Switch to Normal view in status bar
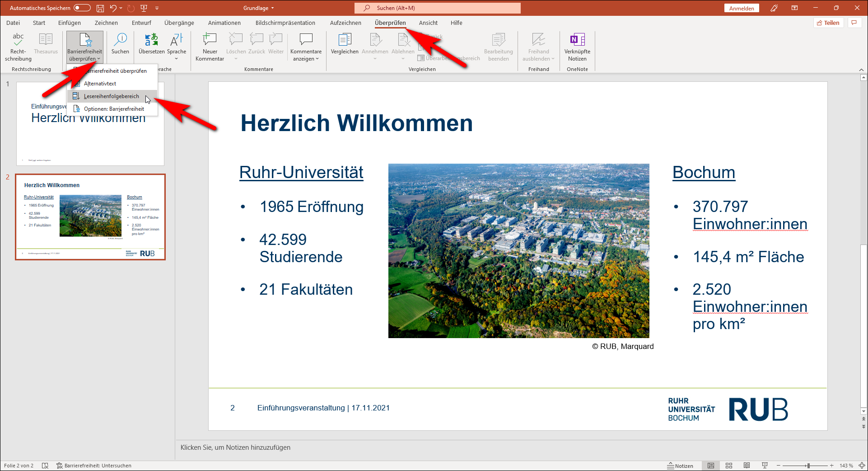The image size is (868, 471). (x=711, y=466)
